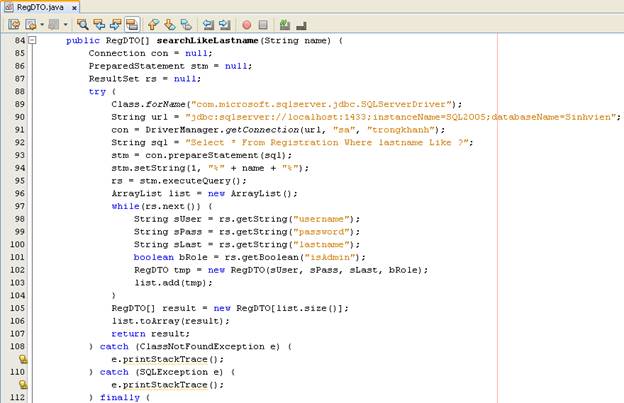Click the "password" string literal

tap(321, 232)
